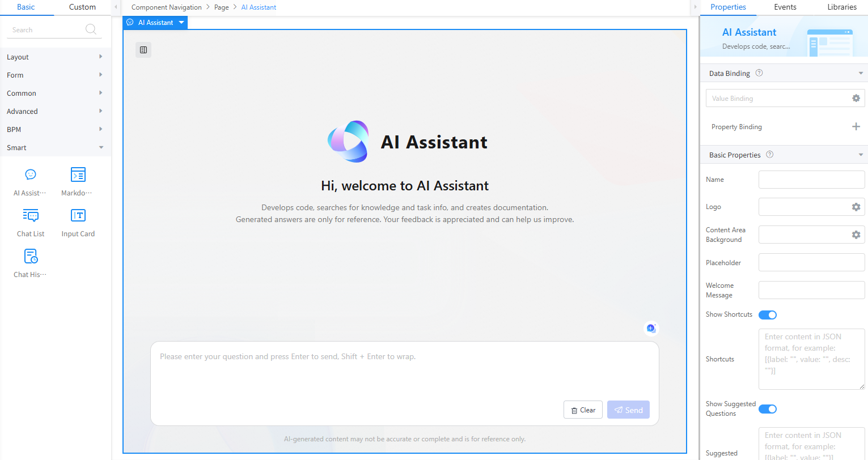This screenshot has height=460, width=868.
Task: Expand the BPM category
Action: 56,129
